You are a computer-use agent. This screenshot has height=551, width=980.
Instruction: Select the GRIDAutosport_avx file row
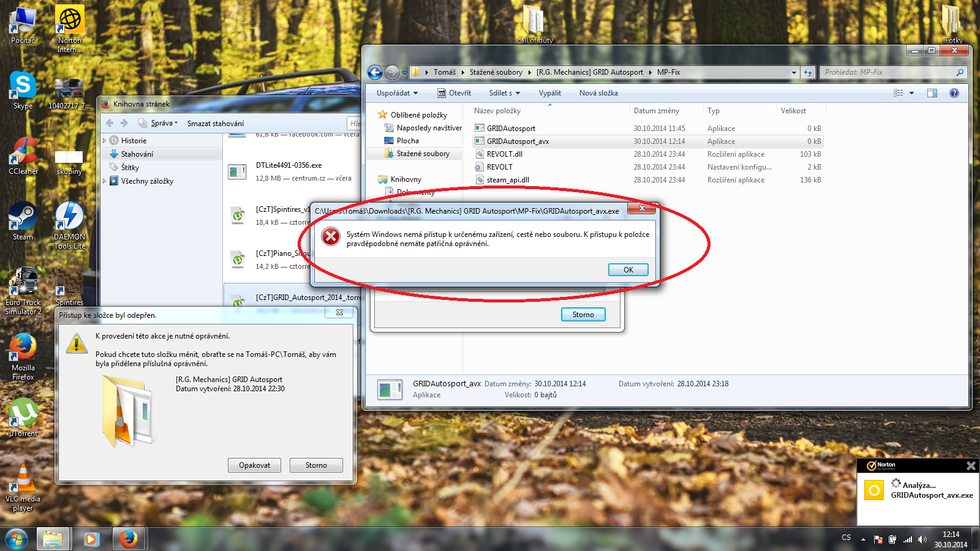pos(648,141)
